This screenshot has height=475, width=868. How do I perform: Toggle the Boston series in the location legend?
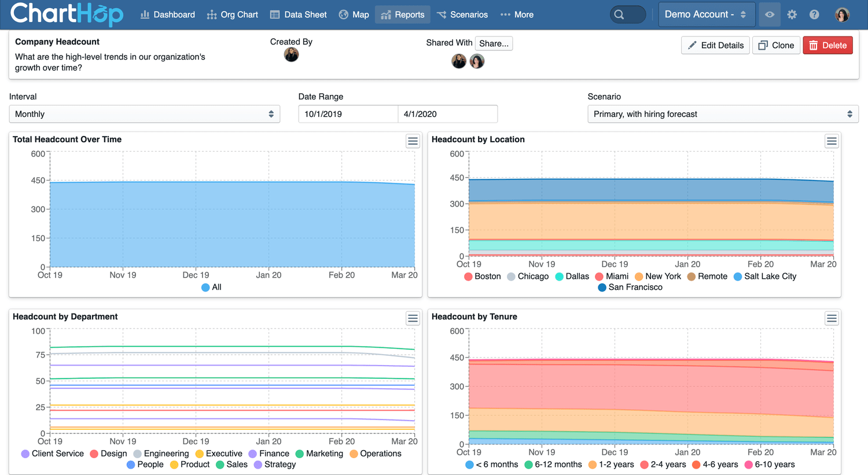click(x=482, y=277)
